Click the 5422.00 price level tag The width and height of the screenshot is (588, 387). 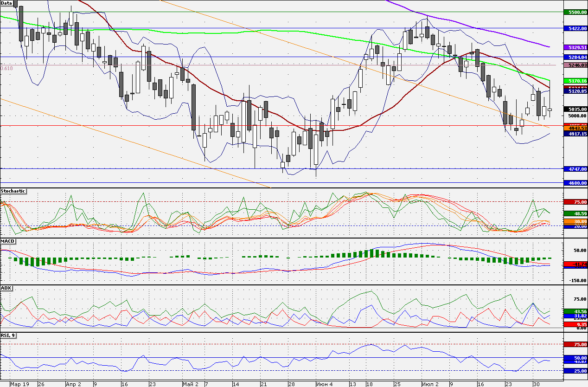pyautogui.click(x=575, y=28)
